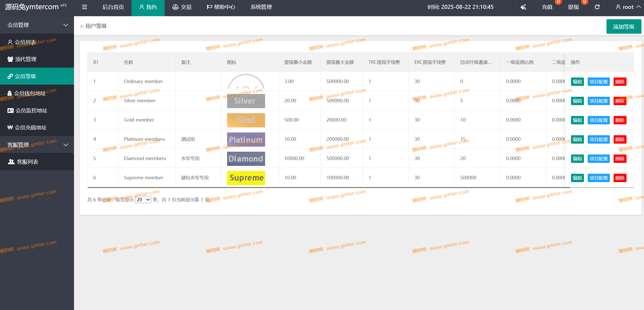Viewport: 644px width, 310px height.
Task: Open the 系统管理 top menu
Action: (x=261, y=7)
